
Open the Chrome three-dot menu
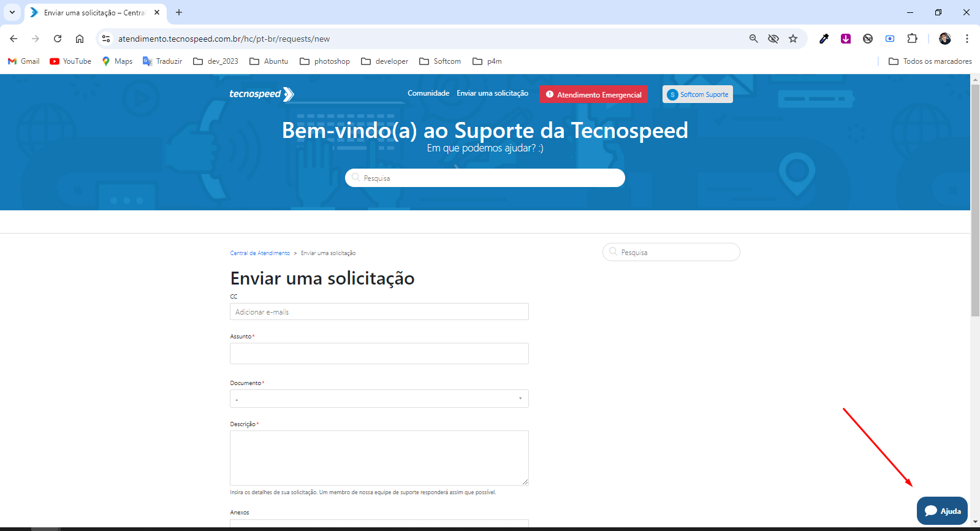coord(967,39)
